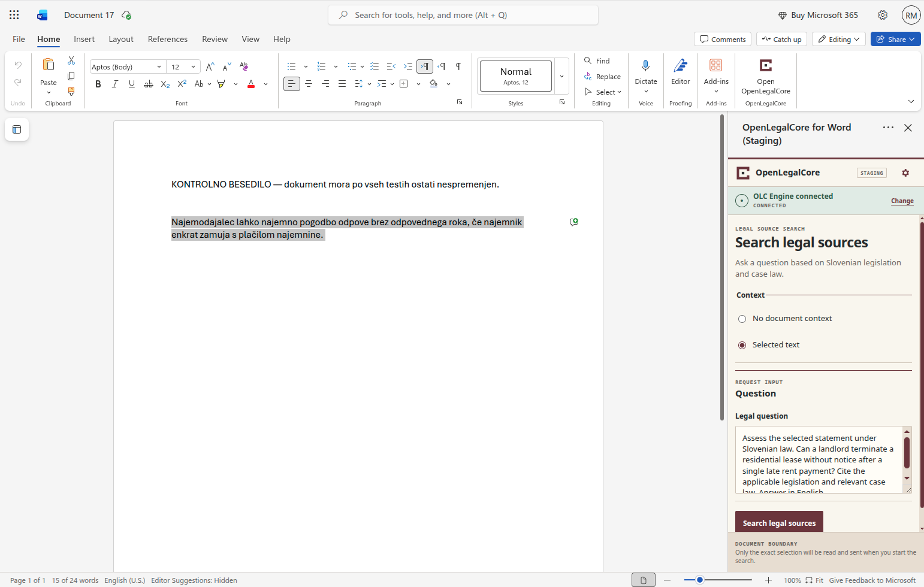Open the Comments pane
This screenshot has height=587, width=924.
click(x=723, y=39)
